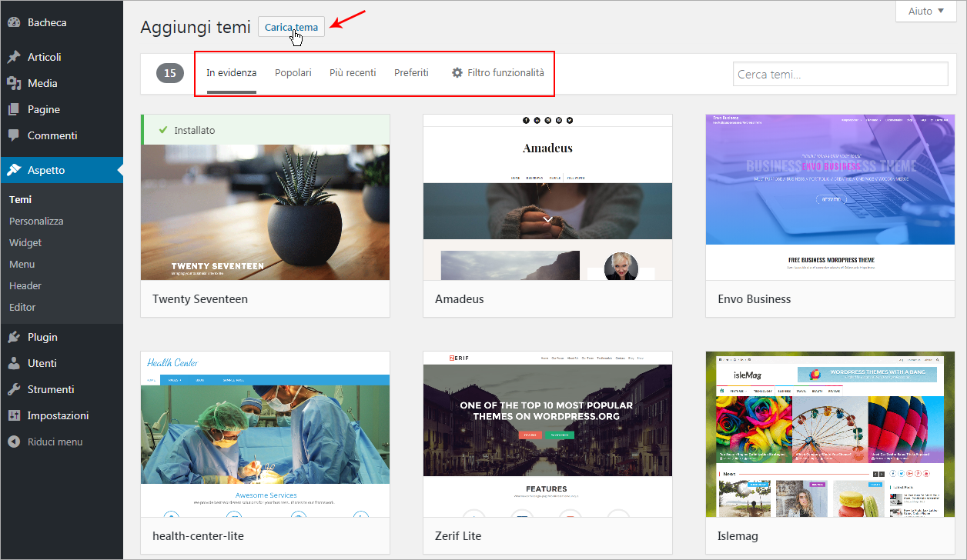Click the Twenty Seventeen theme name
The height and width of the screenshot is (560, 967).
pos(200,298)
